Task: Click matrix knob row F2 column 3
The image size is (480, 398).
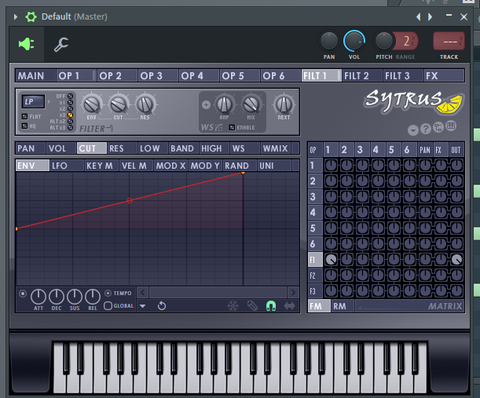Action: pos(362,275)
